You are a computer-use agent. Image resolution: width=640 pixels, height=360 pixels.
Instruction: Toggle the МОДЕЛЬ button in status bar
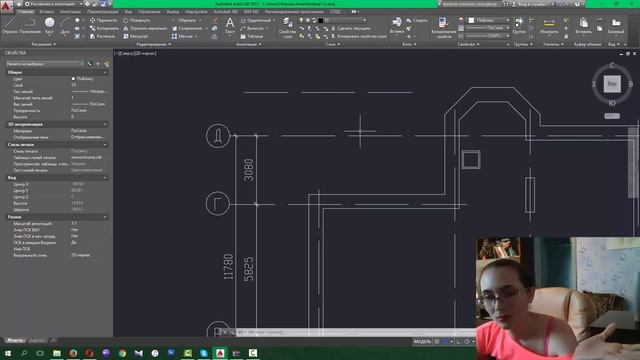click(422, 341)
